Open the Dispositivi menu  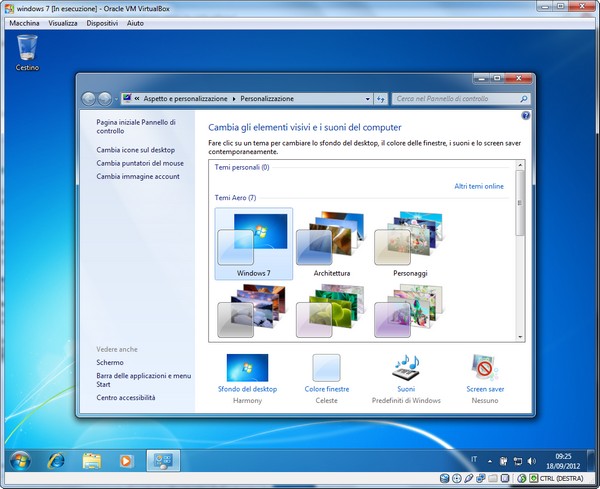(102, 23)
